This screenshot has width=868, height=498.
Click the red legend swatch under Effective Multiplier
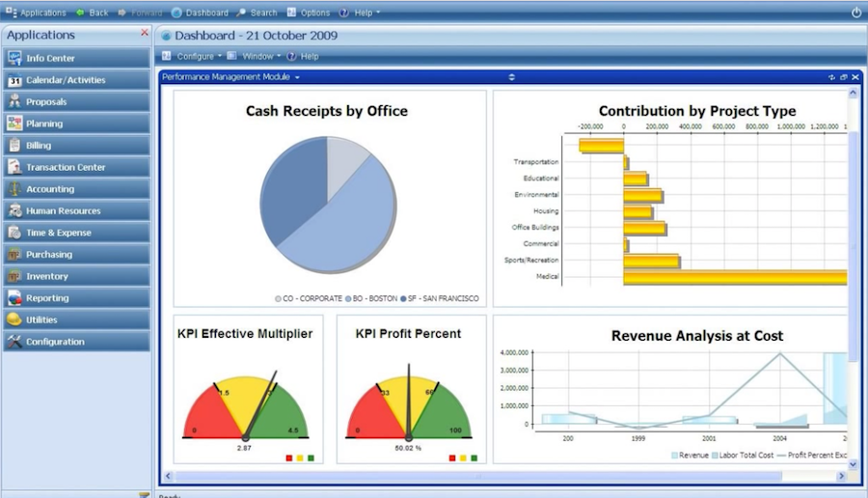[x=289, y=458]
